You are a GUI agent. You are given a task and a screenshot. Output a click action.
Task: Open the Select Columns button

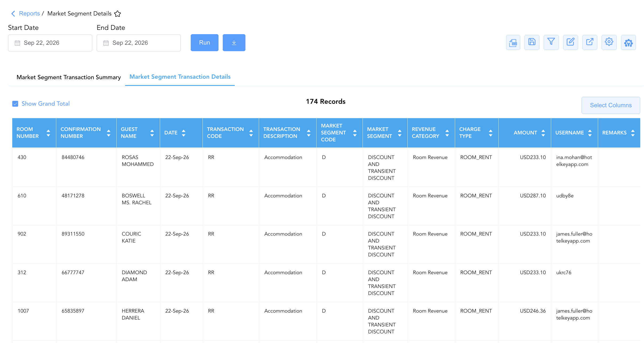(611, 105)
